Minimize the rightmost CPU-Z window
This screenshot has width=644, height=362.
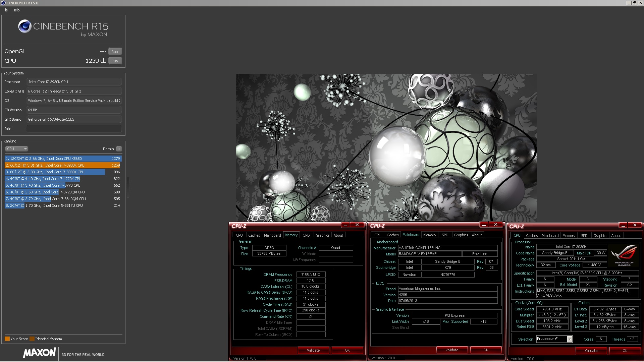623,225
